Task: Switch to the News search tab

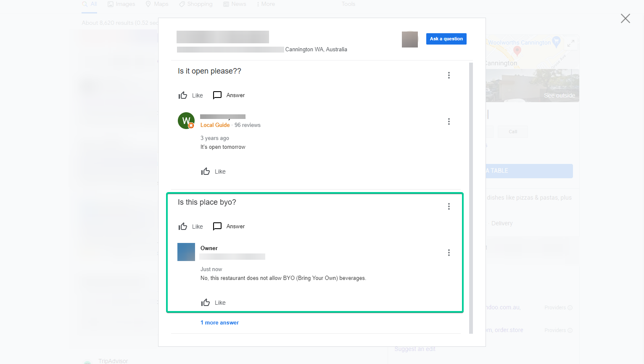Action: pyautogui.click(x=235, y=4)
